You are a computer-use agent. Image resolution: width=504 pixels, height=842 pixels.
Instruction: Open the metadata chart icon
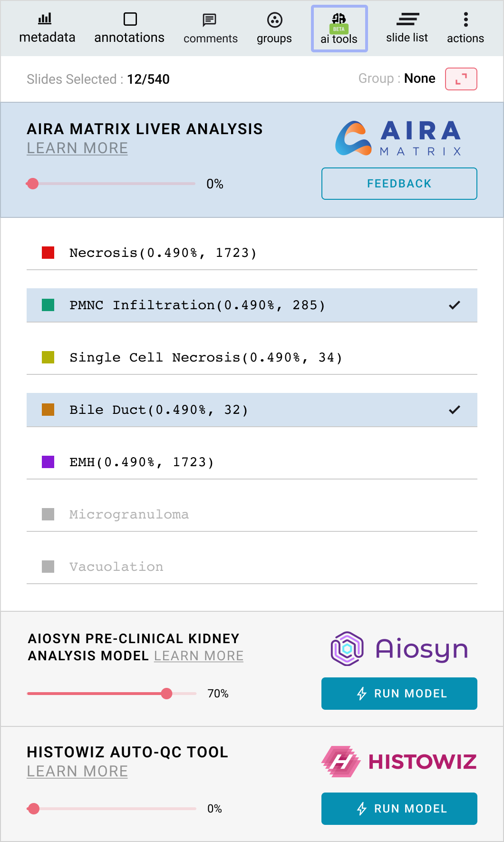tap(45, 19)
